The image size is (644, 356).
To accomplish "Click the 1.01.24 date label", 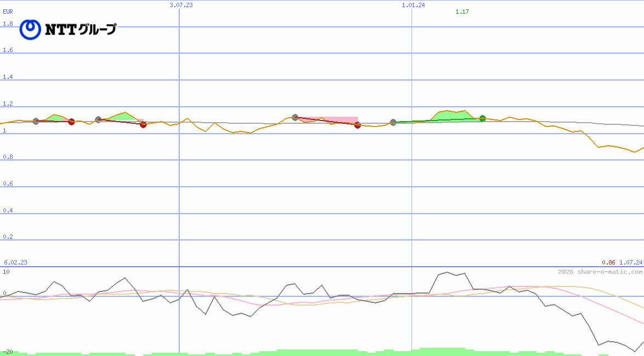I will click(x=413, y=5).
